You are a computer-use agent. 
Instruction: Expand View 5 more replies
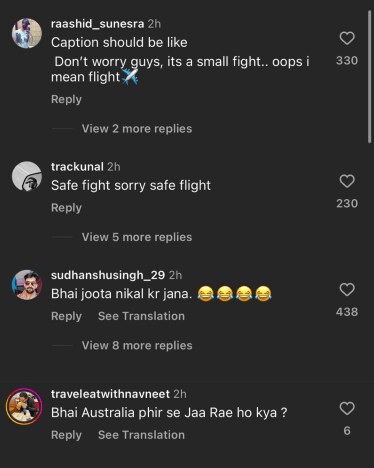coord(137,237)
